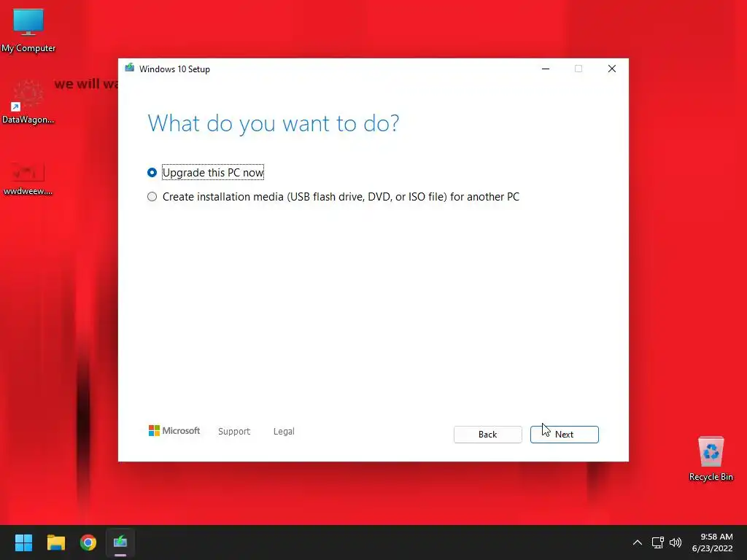Viewport: 747px width, 560px height.
Task: Minimize the Windows 10 Setup window
Action: point(546,69)
